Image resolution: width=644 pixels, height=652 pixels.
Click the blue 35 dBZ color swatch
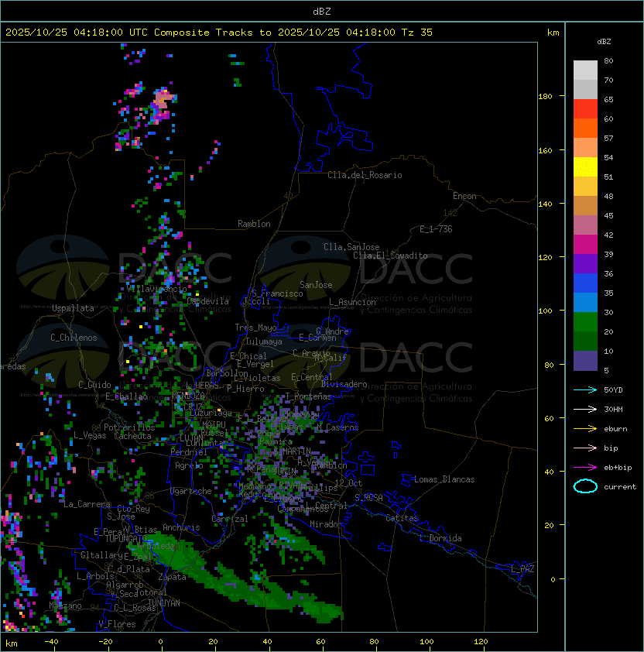[x=585, y=283]
